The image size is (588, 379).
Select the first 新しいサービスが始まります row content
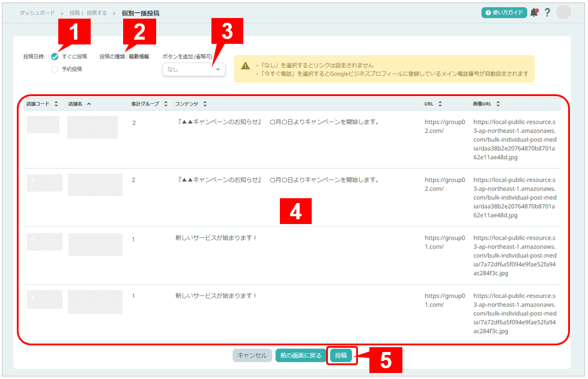(x=216, y=238)
